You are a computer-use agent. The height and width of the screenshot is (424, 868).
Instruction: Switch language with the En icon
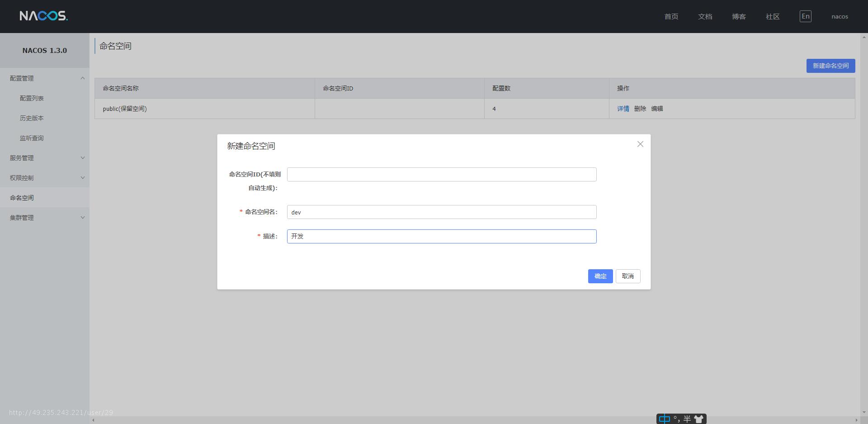click(x=805, y=16)
